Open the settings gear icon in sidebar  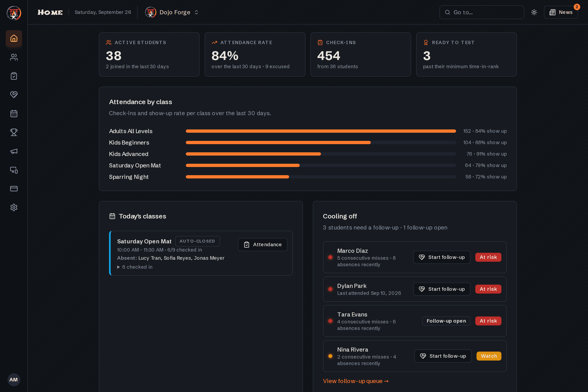coord(14,207)
